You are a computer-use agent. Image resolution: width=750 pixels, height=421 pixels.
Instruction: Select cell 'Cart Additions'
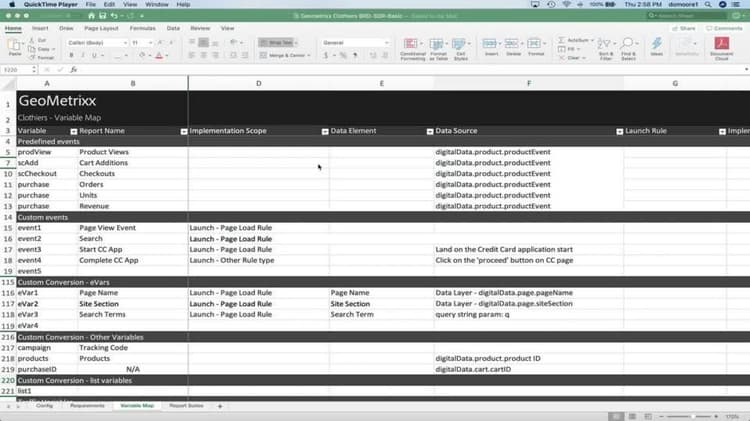[132, 163]
